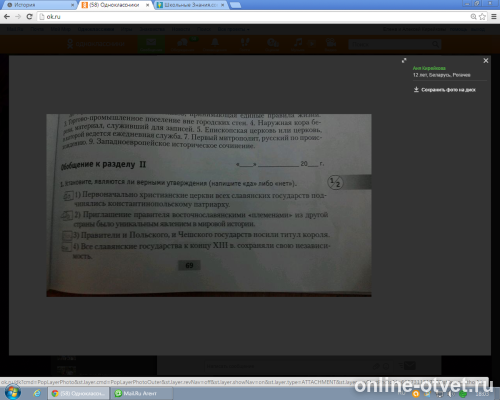Close the История tab
500x400 pixels.
(x=72, y=5)
